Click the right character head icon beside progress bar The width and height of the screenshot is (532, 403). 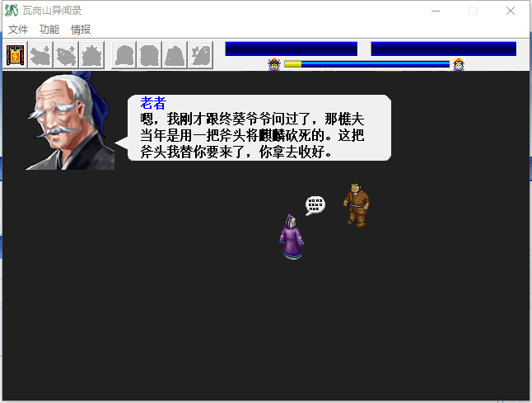tap(459, 64)
